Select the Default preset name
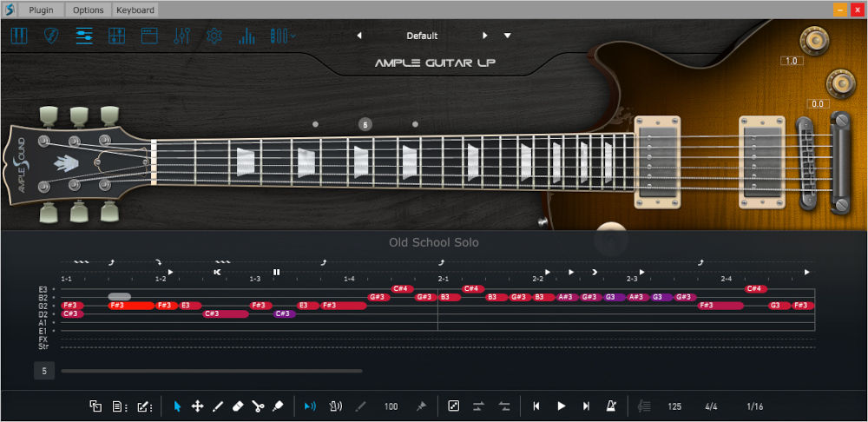 (422, 36)
